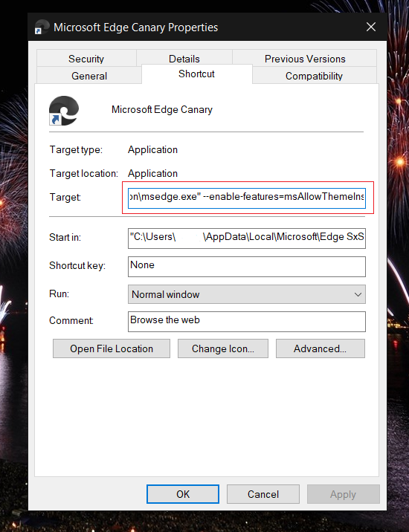Expand the Run dropdown

(x=247, y=294)
